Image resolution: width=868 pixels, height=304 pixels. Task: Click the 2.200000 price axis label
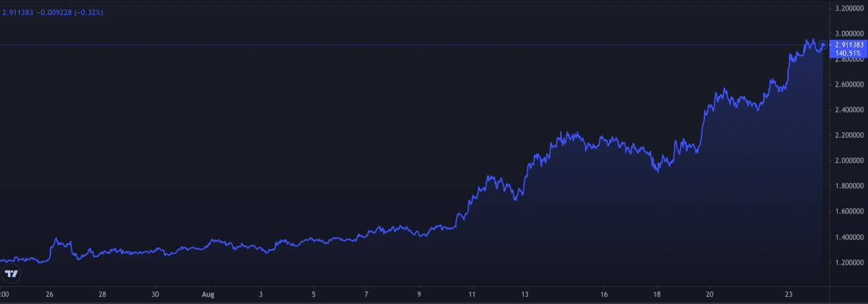click(848, 136)
